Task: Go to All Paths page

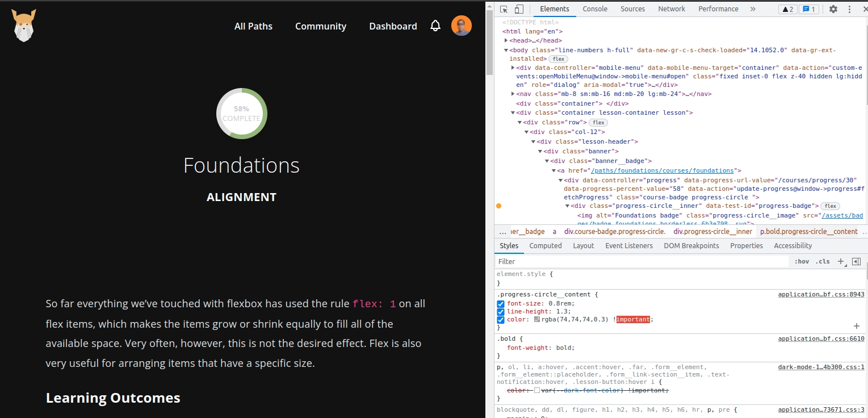Action: [253, 26]
